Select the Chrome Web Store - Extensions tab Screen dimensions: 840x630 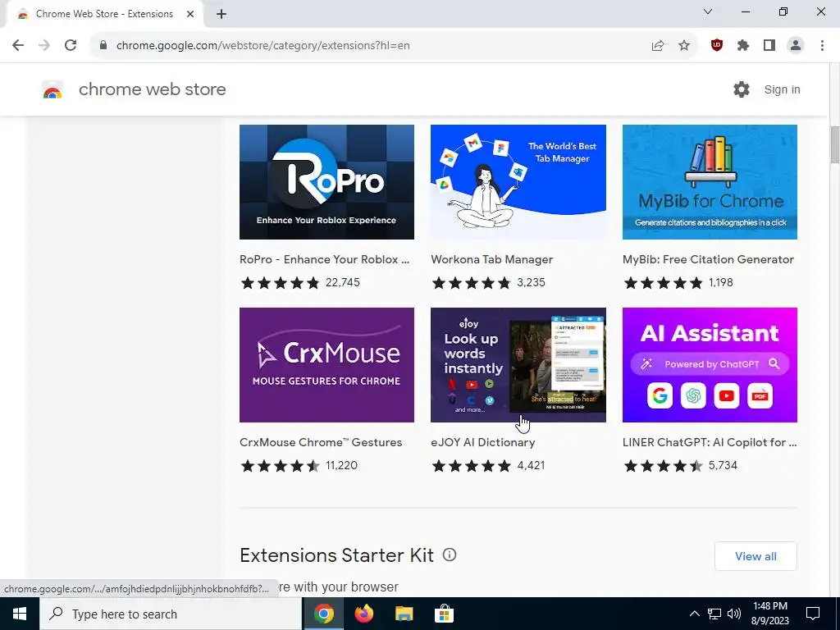click(x=104, y=14)
